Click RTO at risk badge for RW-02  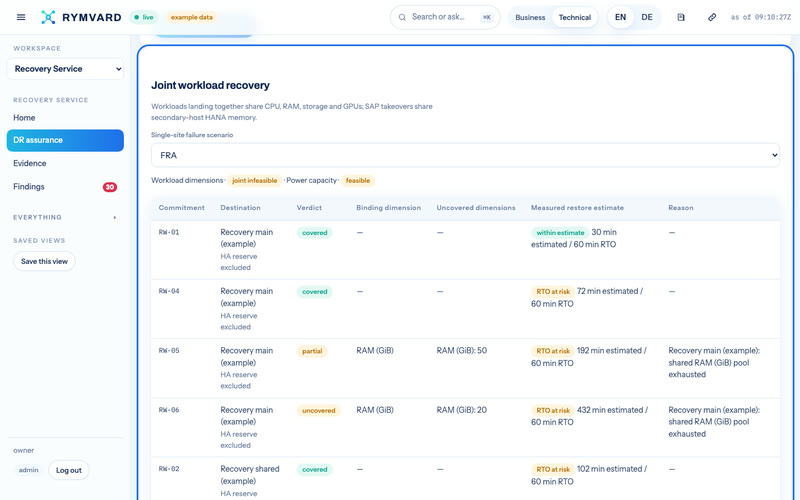pos(553,469)
